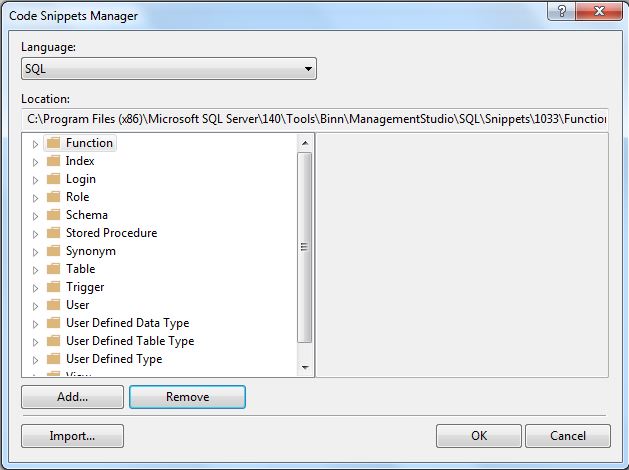Click the snippet list scroll down arrow

(305, 368)
